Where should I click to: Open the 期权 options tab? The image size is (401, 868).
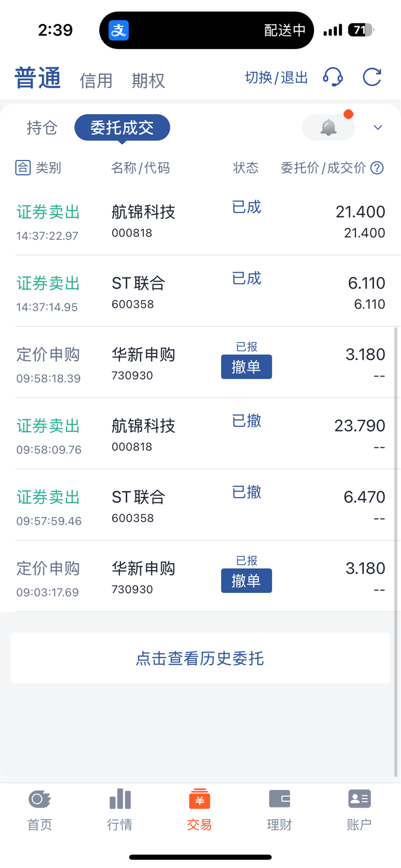tap(148, 81)
